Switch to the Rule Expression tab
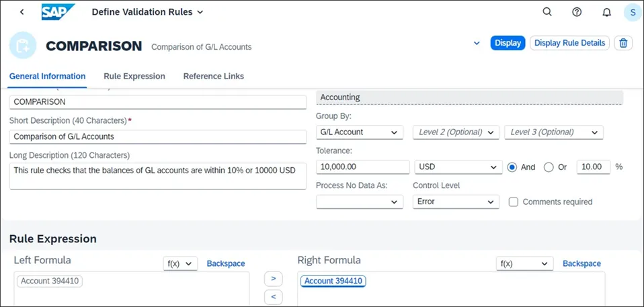Image resolution: width=644 pixels, height=307 pixels. coord(134,77)
